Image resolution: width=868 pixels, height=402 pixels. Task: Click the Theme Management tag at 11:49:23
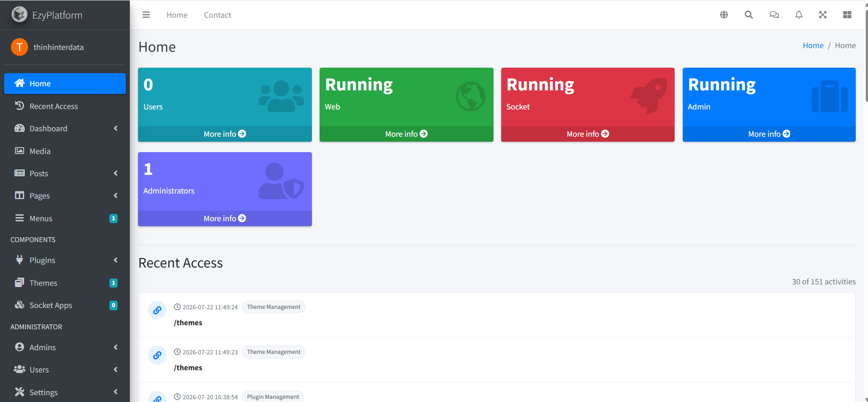274,352
